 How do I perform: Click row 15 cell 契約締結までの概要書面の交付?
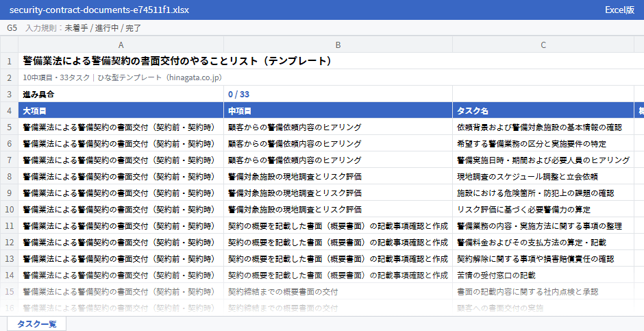tap(338, 291)
